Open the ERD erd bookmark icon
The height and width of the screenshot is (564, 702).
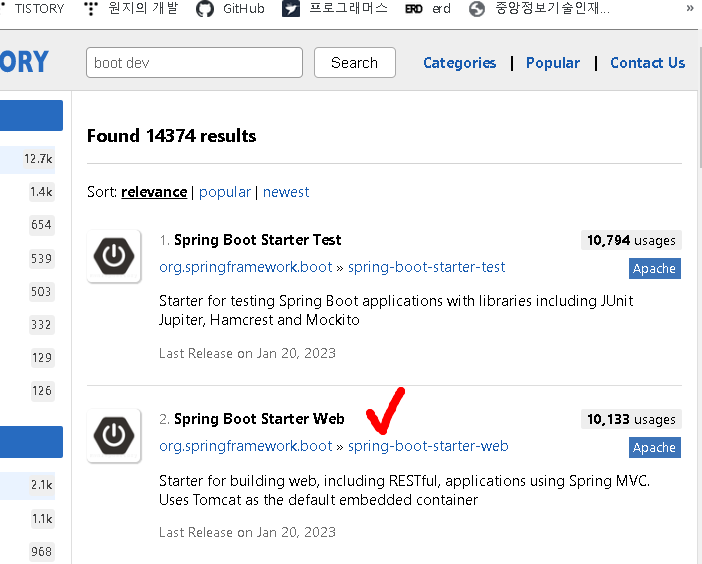[x=414, y=9]
